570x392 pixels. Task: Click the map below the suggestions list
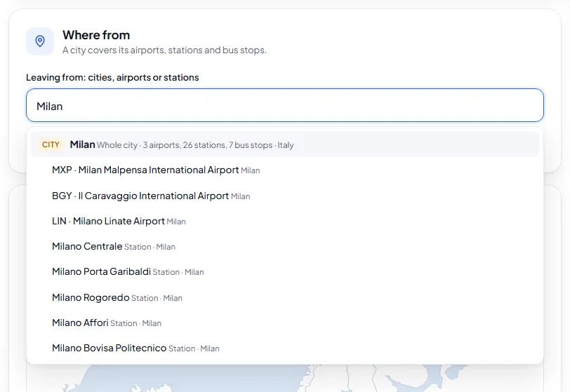point(284,378)
